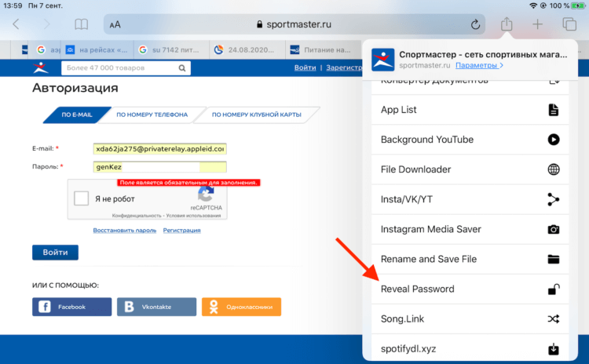The image size is (589, 364).
Task: Switch to the 'на рейсах' tab
Action: pos(97,49)
